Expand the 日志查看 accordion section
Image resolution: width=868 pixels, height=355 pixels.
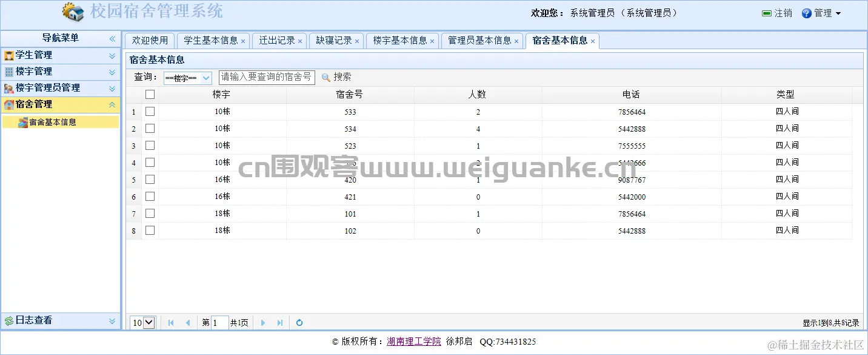tap(112, 321)
